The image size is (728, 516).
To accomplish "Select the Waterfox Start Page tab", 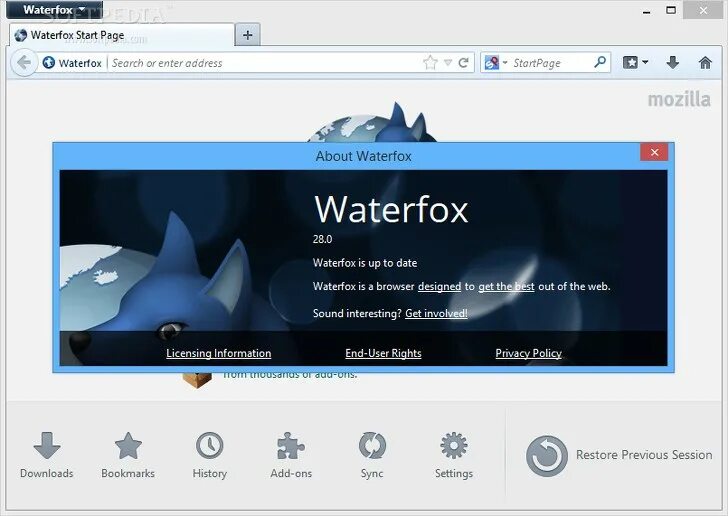I will (x=122, y=35).
